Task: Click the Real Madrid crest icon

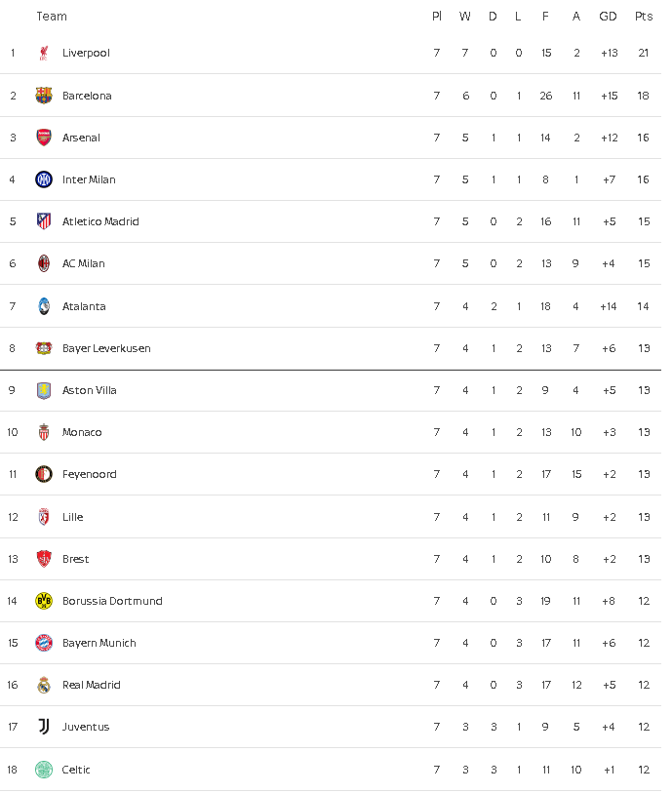Action: click(44, 685)
